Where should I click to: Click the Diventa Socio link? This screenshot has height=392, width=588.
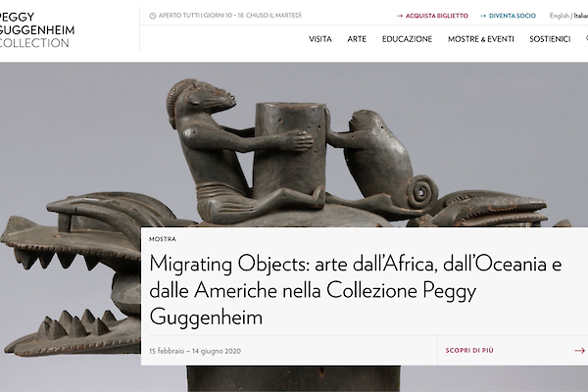[513, 16]
